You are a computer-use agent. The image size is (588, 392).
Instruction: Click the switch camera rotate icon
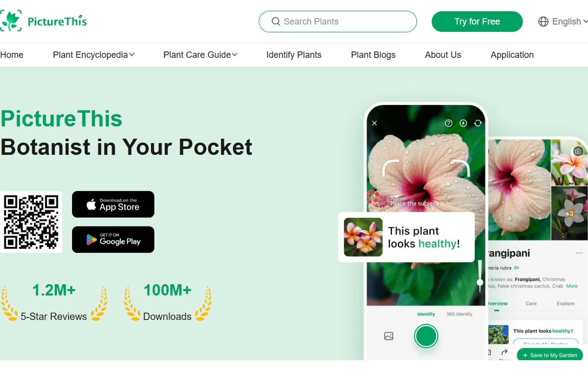tap(478, 123)
